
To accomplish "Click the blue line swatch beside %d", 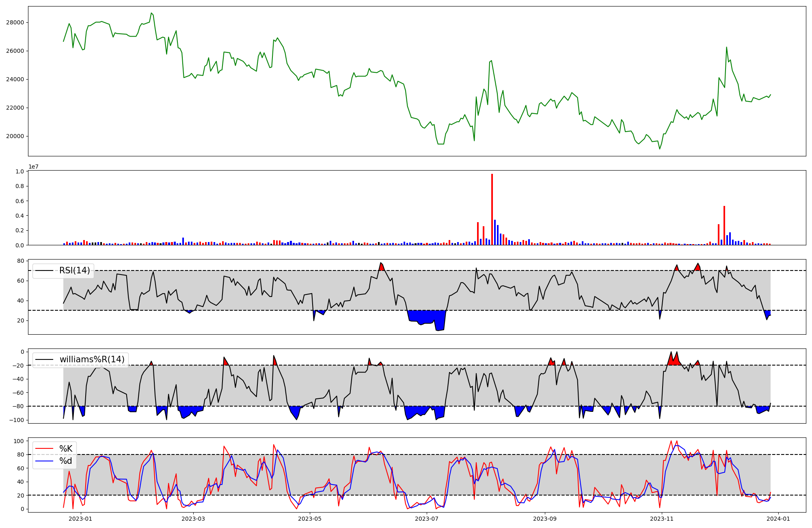I will (x=44, y=461).
